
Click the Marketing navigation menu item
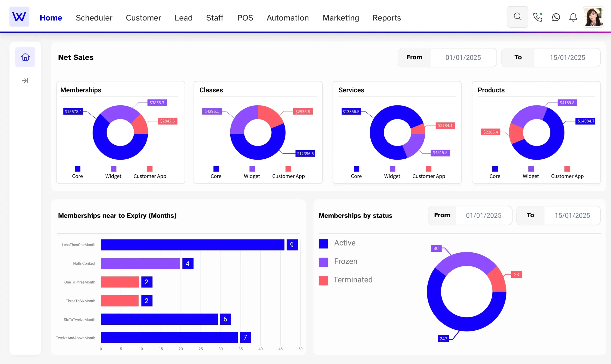(x=341, y=18)
